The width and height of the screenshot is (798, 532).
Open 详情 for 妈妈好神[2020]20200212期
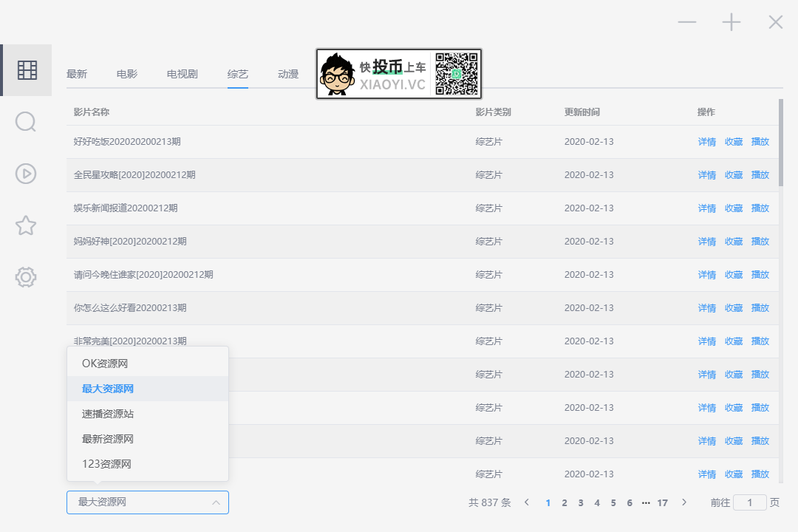pyautogui.click(x=707, y=242)
